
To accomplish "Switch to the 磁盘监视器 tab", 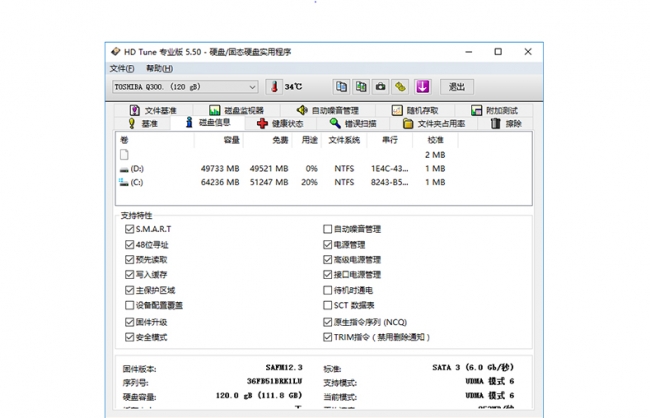I will tap(236, 110).
